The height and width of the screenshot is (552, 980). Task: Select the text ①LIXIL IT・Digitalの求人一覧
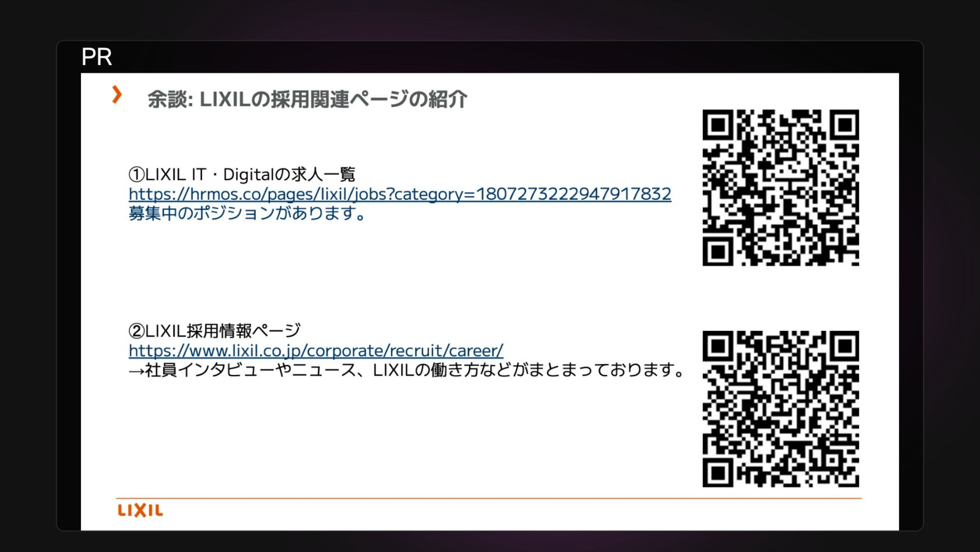tap(242, 174)
